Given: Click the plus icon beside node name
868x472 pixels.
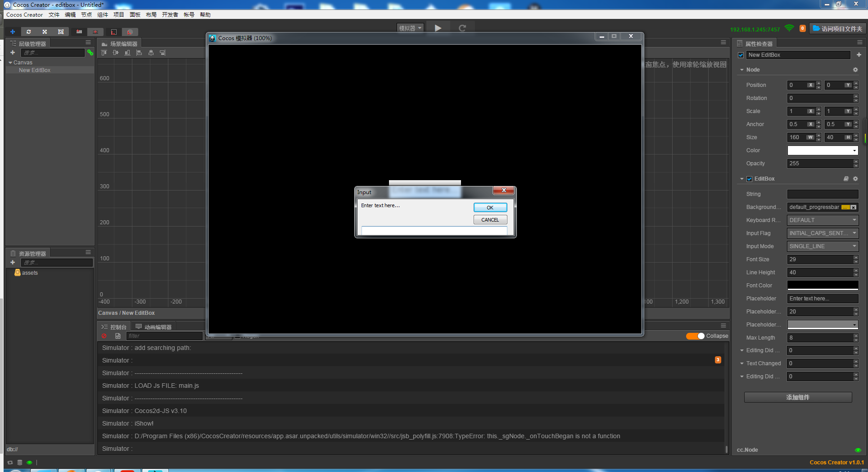Looking at the screenshot, I should click(x=859, y=55).
